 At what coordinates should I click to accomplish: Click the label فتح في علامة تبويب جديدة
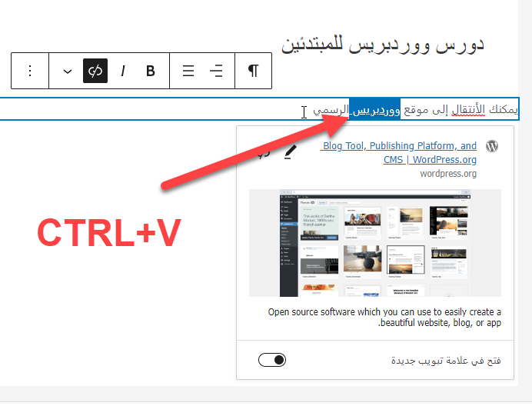(446, 360)
